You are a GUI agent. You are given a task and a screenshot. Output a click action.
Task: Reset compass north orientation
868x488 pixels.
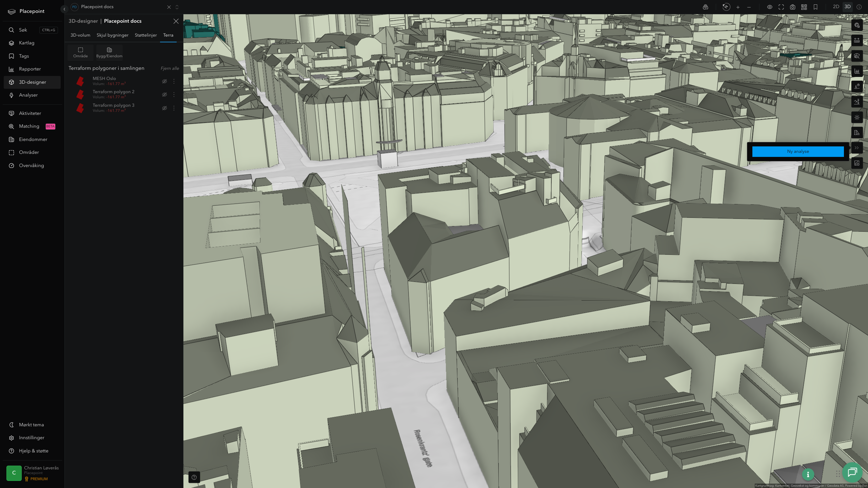726,7
